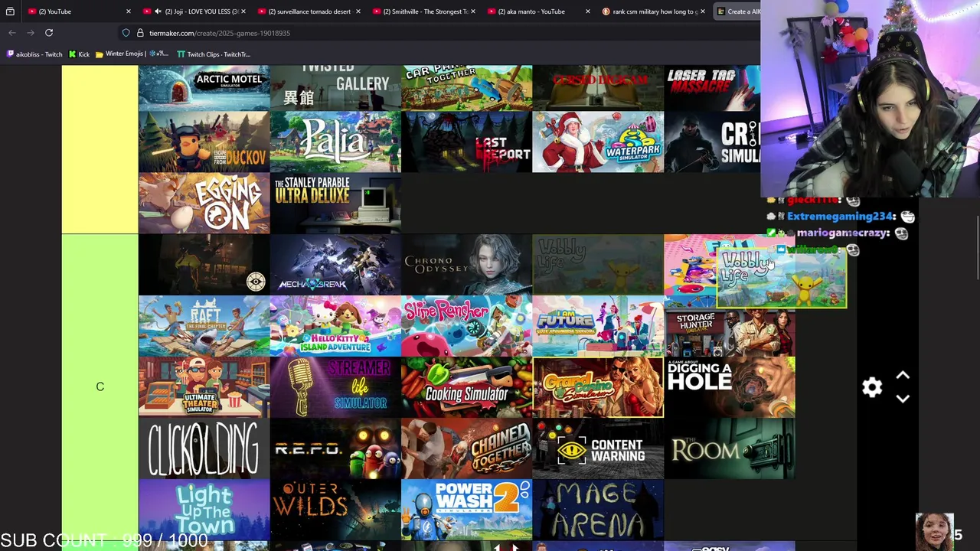Select the Content Warning game tile
Screen dimensions: 980x551
[598, 448]
